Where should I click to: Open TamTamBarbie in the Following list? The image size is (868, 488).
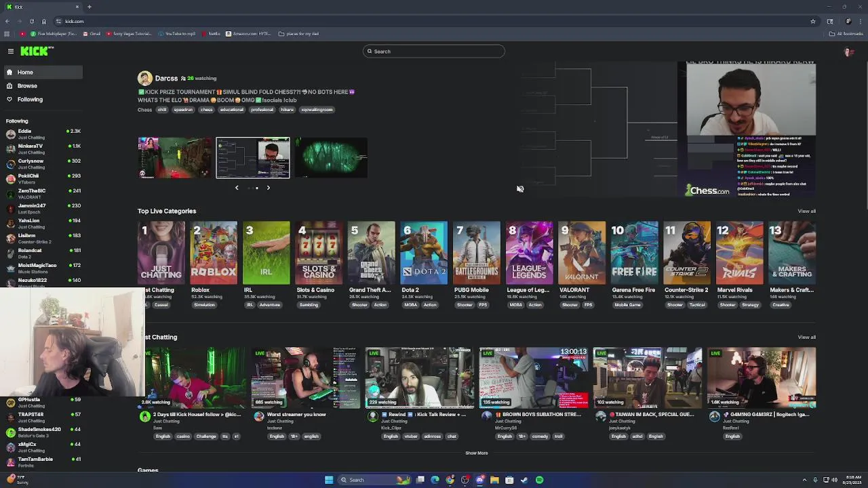click(x=42, y=462)
